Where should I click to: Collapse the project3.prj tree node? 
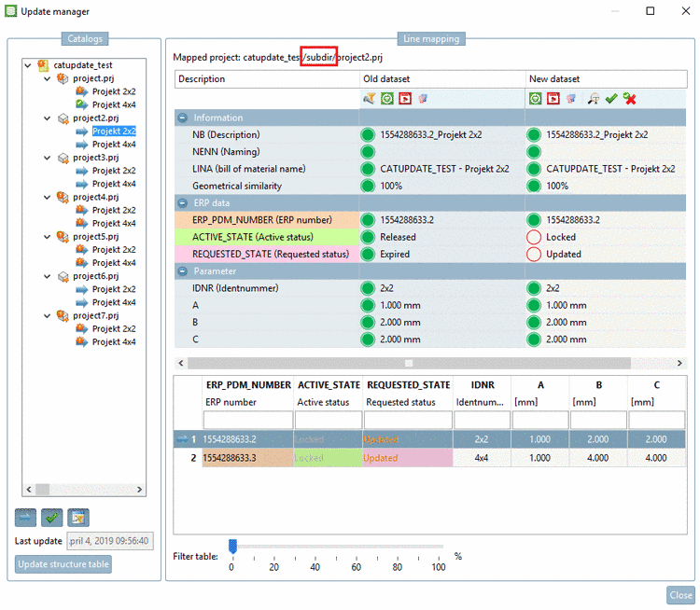[x=48, y=158]
